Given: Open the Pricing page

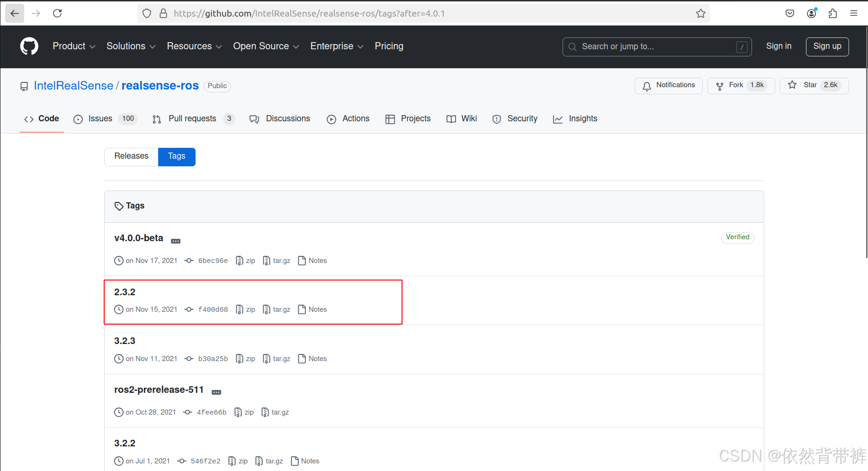Looking at the screenshot, I should 389,46.
